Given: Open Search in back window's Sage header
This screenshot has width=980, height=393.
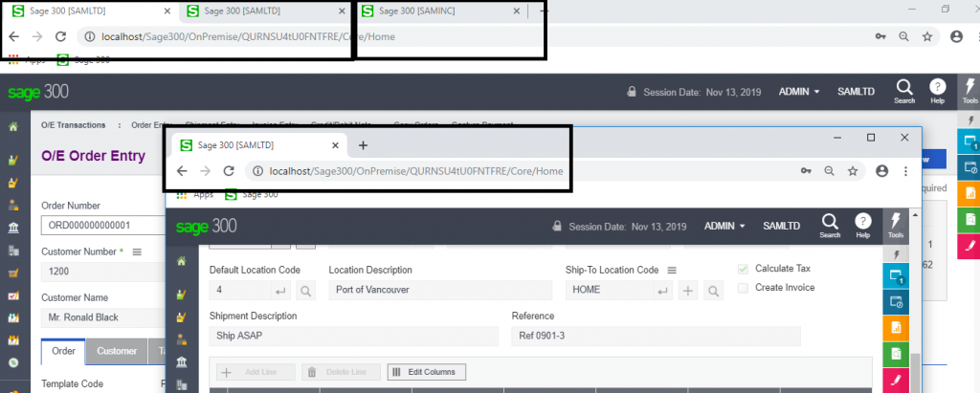Looking at the screenshot, I should click(x=904, y=91).
